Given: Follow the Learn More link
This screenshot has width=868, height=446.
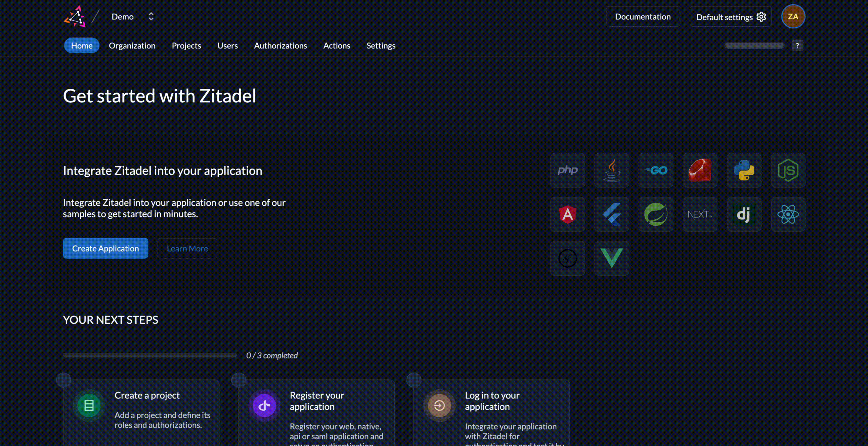Looking at the screenshot, I should pos(187,248).
